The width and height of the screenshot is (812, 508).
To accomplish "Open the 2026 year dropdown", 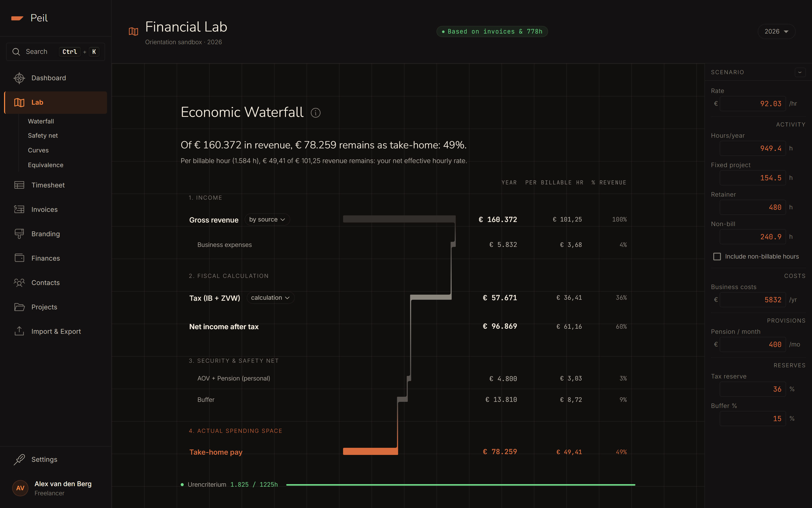I will pos(776,31).
